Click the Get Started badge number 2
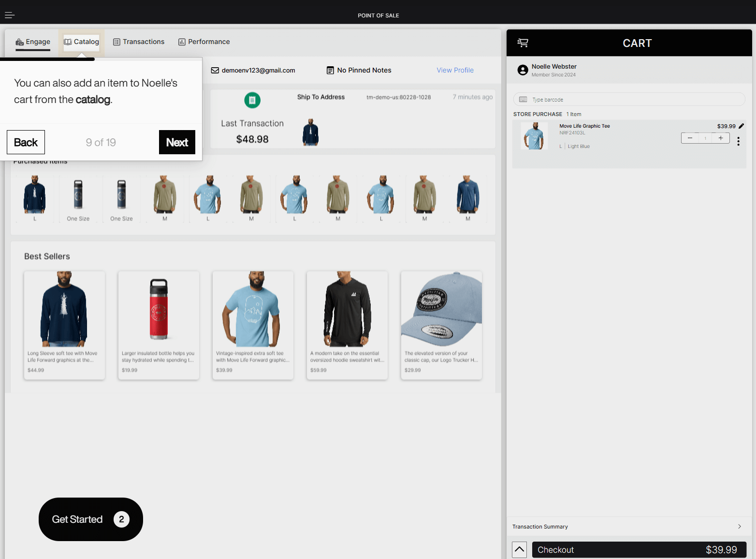The height and width of the screenshot is (559, 756). (x=121, y=519)
